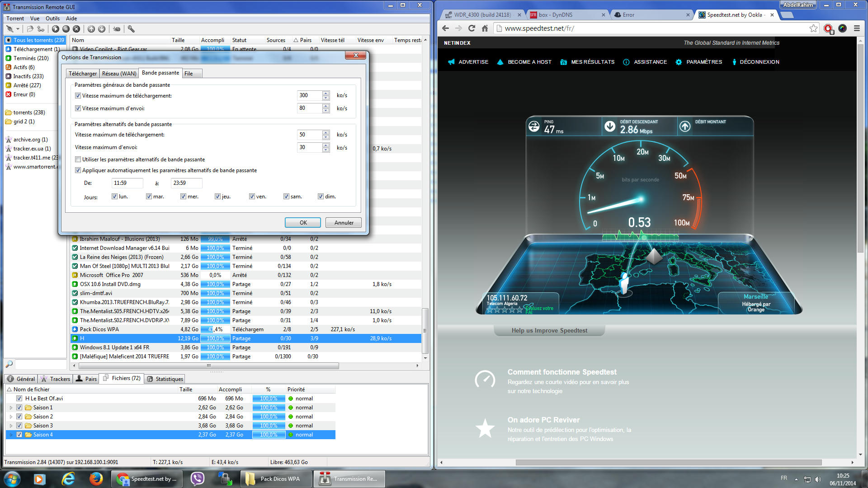Uncheck the sam. day checkbox

click(x=286, y=197)
